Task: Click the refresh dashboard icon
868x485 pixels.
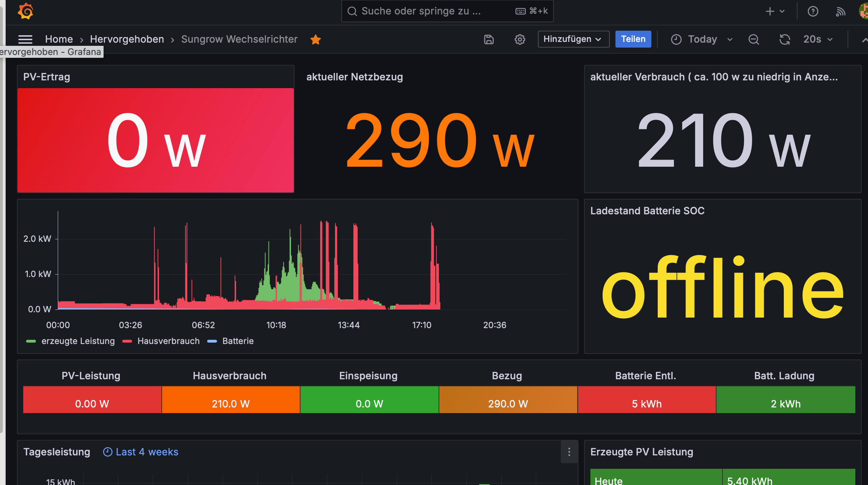Action: (x=785, y=39)
